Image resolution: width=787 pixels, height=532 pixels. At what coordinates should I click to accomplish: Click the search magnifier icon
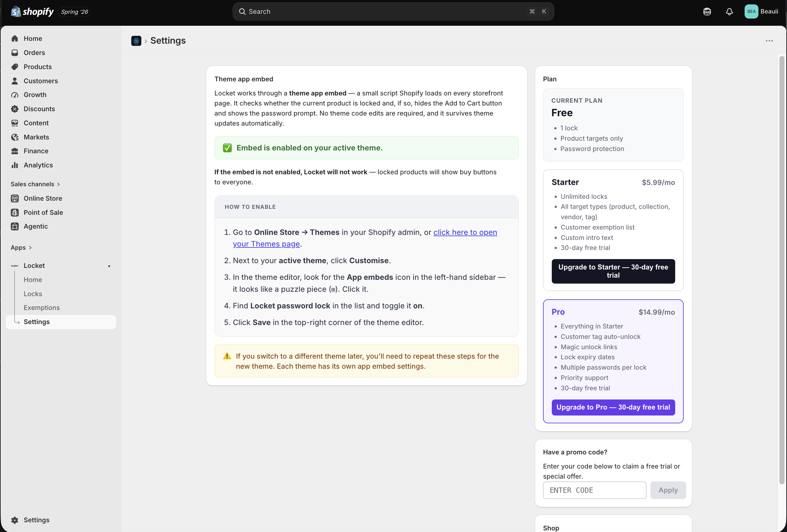(242, 12)
